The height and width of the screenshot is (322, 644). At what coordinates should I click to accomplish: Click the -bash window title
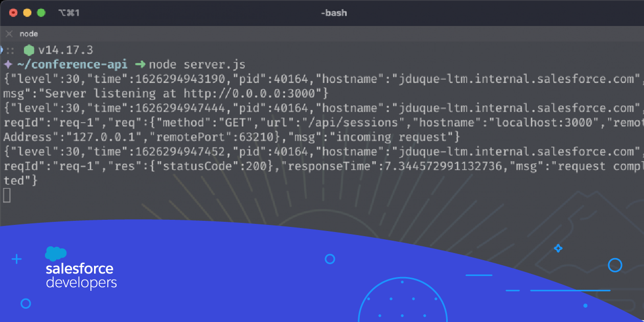coord(334,13)
